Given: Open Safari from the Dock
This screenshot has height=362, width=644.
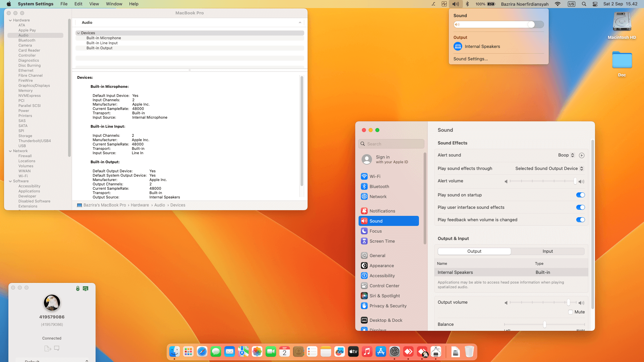Looking at the screenshot, I should click(x=202, y=352).
